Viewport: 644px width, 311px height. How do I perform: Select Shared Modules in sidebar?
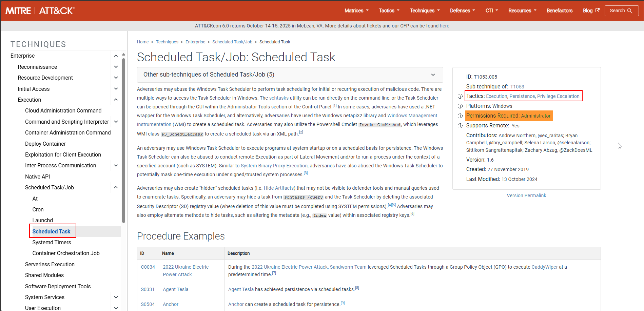click(44, 275)
